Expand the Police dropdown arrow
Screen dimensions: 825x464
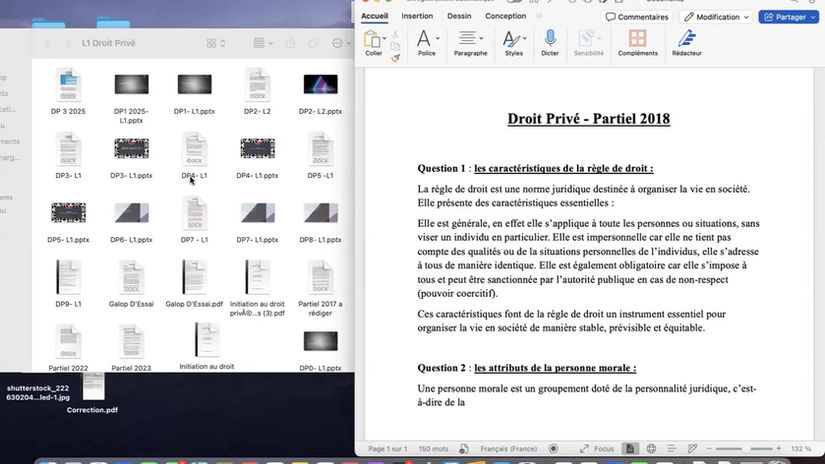click(x=437, y=38)
